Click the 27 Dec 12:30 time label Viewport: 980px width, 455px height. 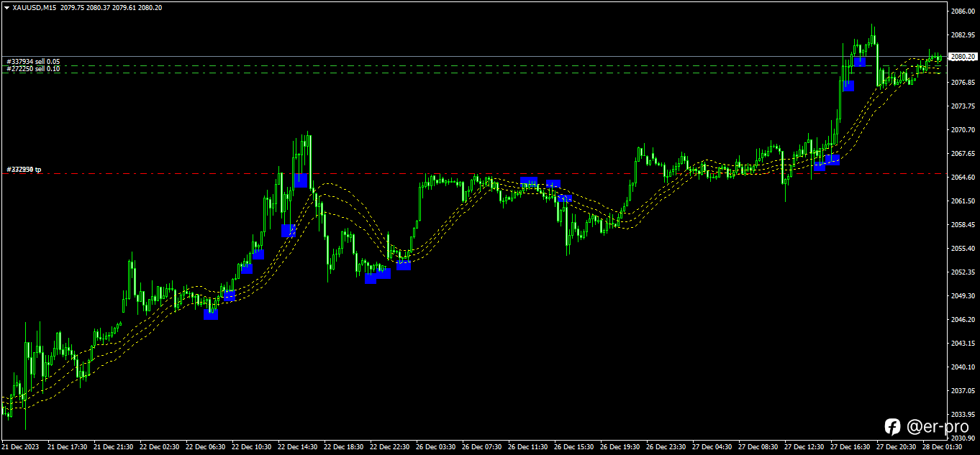point(804,447)
